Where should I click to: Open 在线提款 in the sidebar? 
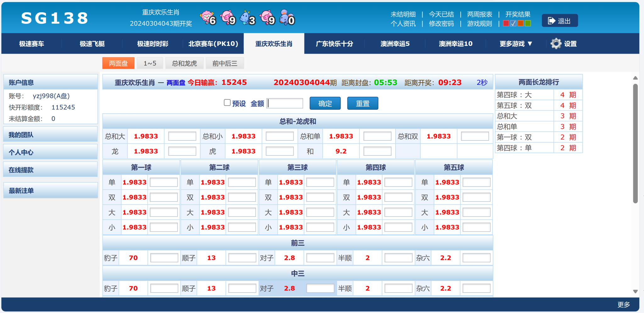coord(50,170)
